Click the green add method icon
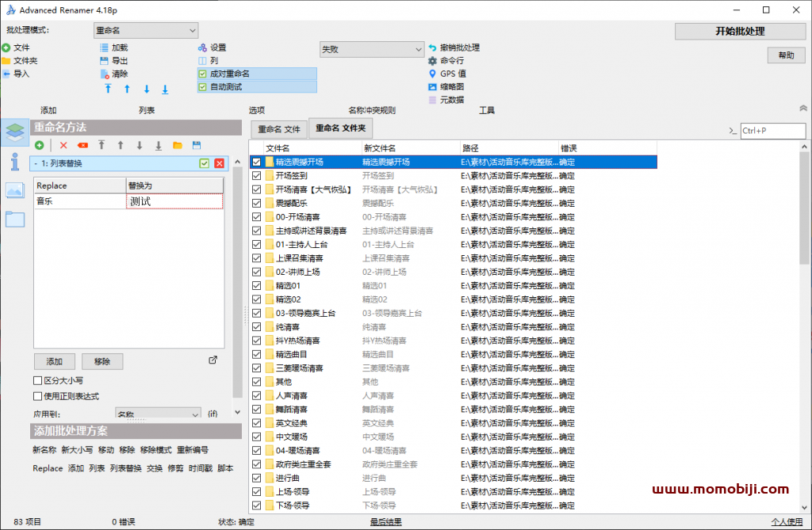This screenshot has width=812, height=530. [x=39, y=145]
